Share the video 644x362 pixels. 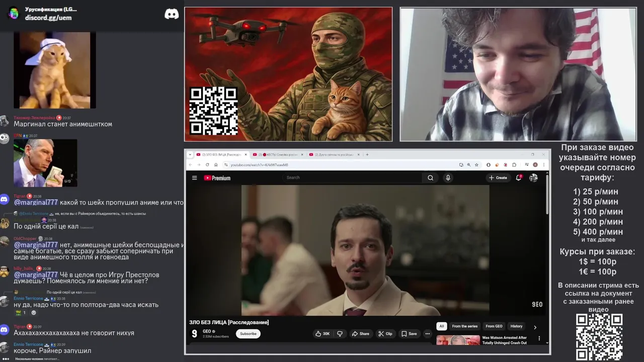click(360, 333)
